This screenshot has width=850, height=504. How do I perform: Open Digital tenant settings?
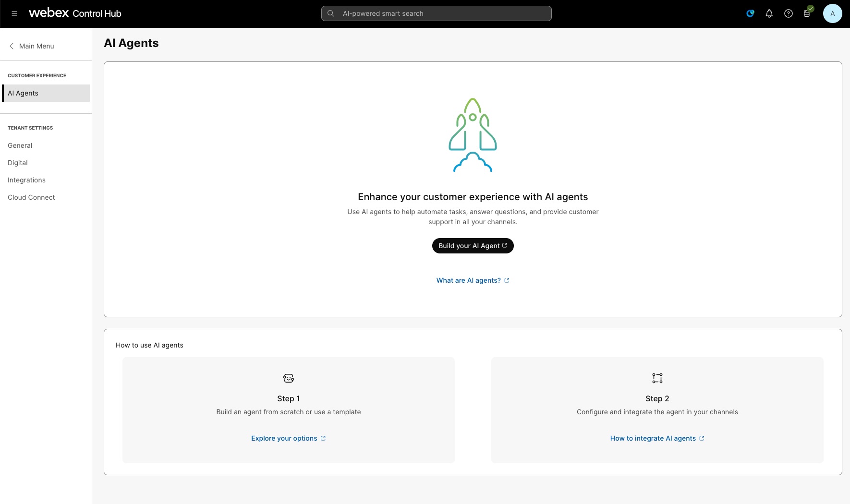18,163
